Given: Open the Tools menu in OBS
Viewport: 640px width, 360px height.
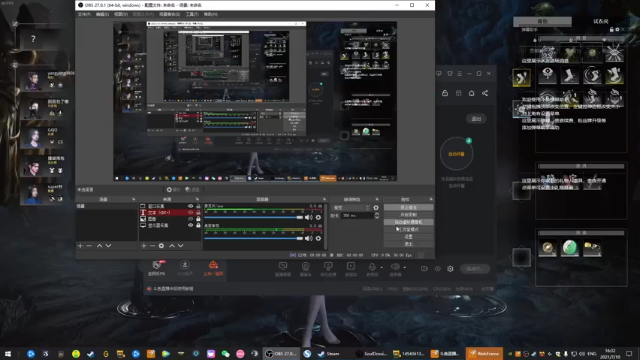Looking at the screenshot, I should (192, 14).
